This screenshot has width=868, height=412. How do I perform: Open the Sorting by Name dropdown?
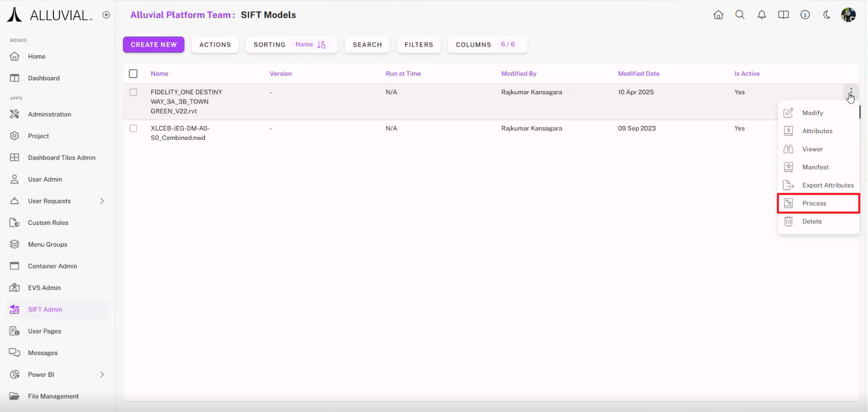(291, 45)
